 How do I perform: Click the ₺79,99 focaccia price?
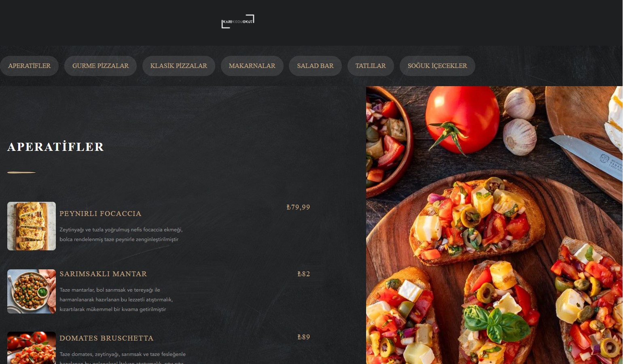coord(298,207)
